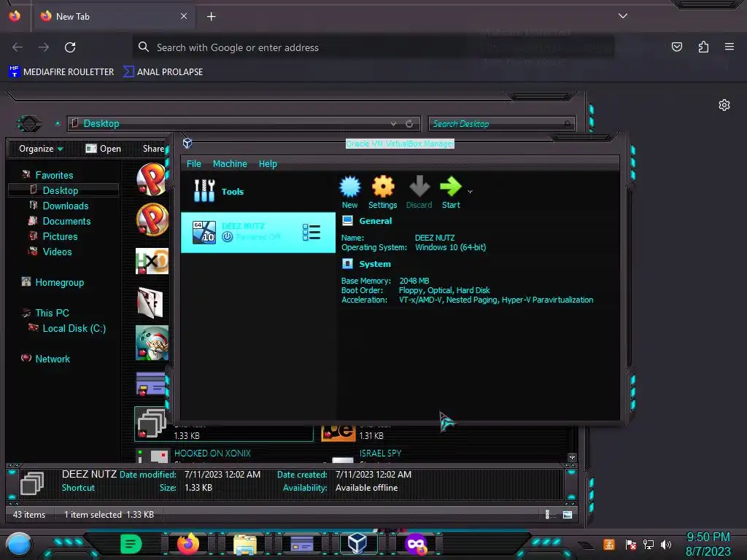This screenshot has height=560, width=747.
Task: Open the MEDIAFIRE ROULETTER bookmark
Action: 61,72
